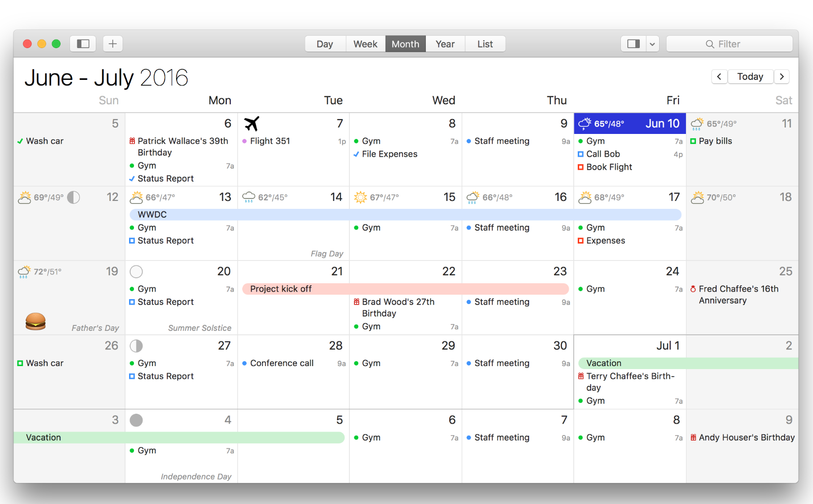Check off Expenses reminder on June 17
Viewport: 813px width, 504px height.
581,241
